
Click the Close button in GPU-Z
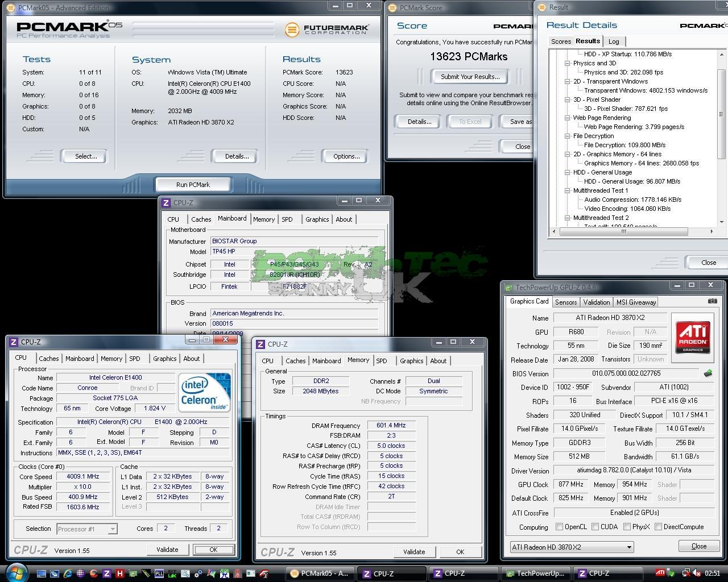pyautogui.click(x=699, y=546)
